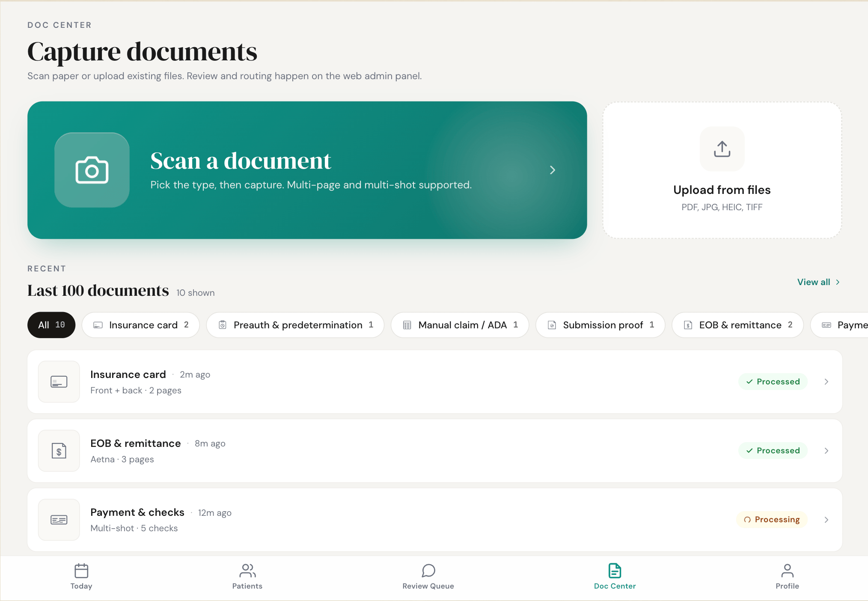The width and height of the screenshot is (868, 601).
Task: Click the Processing badge on Payment row
Action: 772,520
